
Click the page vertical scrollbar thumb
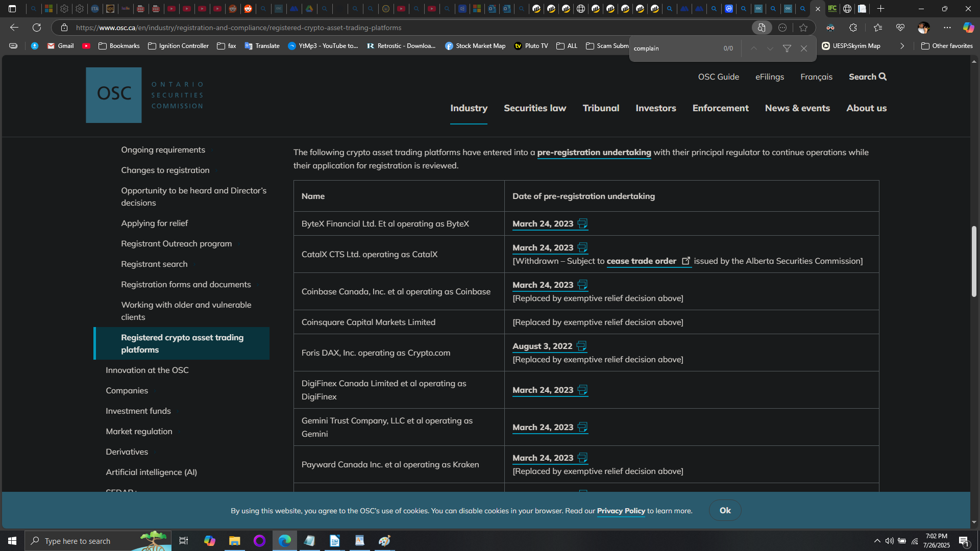(x=974, y=261)
